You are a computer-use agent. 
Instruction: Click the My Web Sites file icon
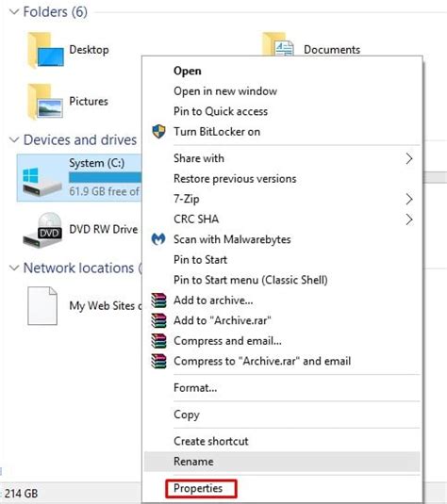(x=42, y=305)
